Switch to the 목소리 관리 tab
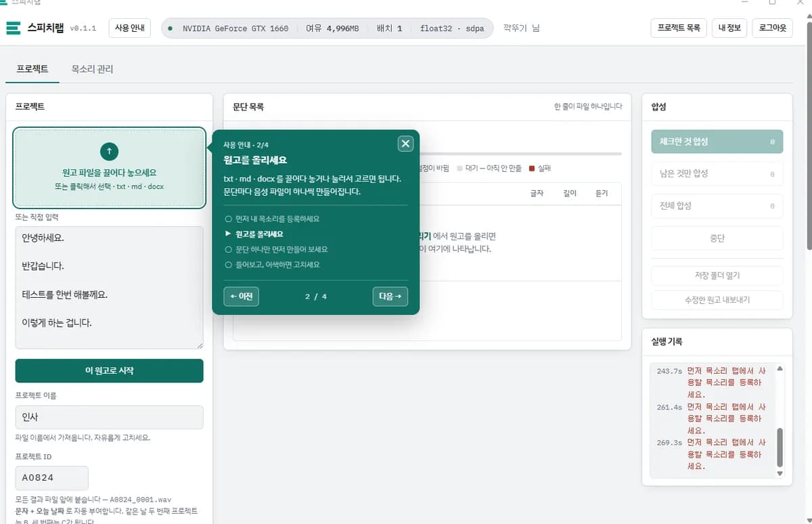 click(x=93, y=69)
